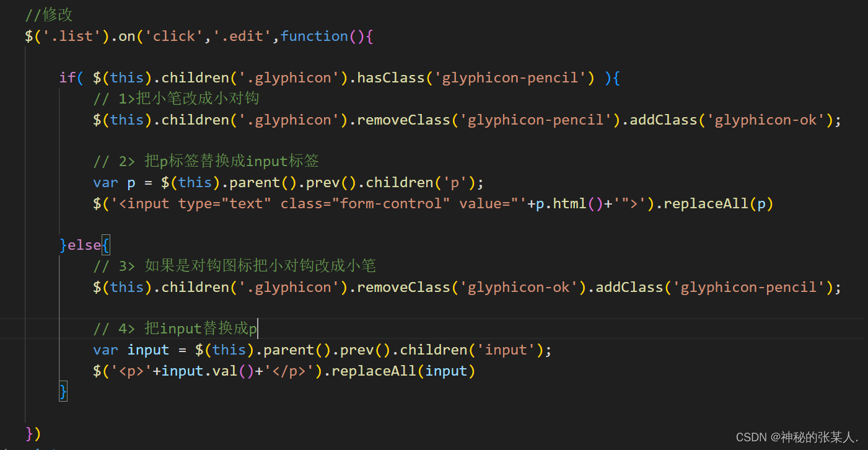The height and width of the screenshot is (450, 868).
Task: Click the children('input') call
Action: pyautogui.click(x=471, y=350)
